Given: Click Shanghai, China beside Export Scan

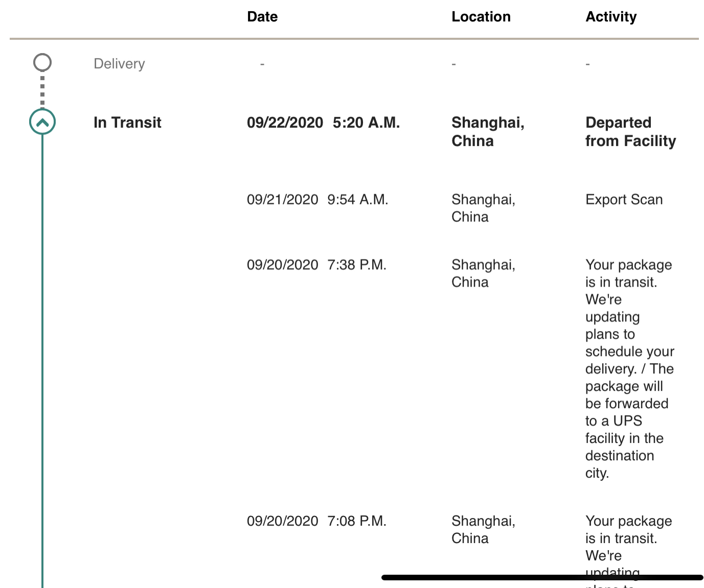Looking at the screenshot, I should pos(483,208).
